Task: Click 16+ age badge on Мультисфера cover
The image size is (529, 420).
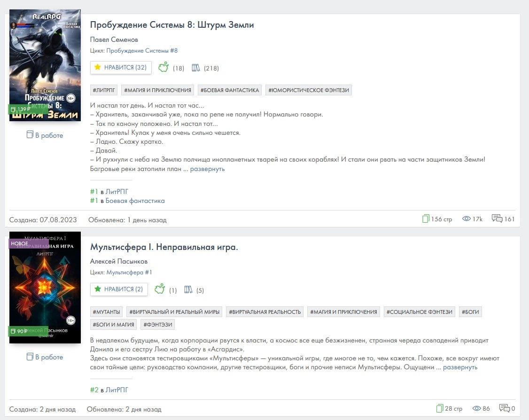Action: (71, 320)
